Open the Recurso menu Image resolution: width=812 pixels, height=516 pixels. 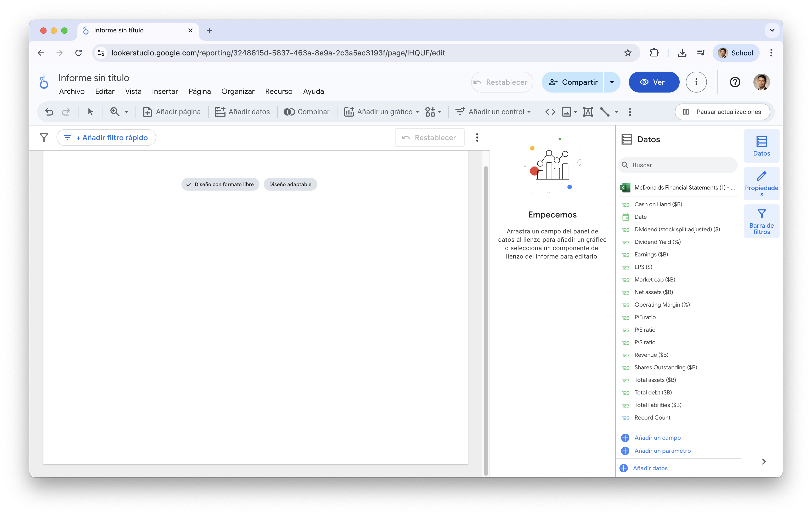tap(279, 91)
